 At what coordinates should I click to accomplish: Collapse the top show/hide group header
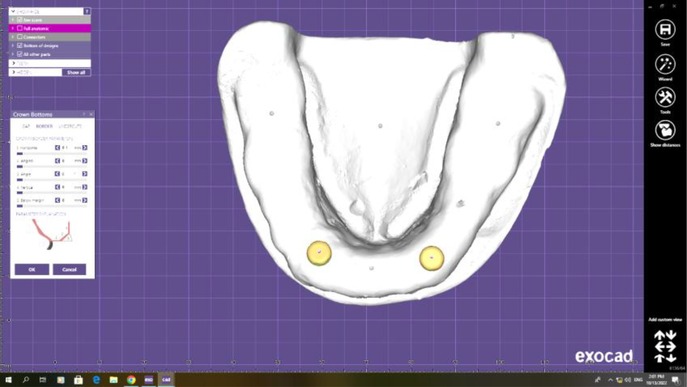pyautogui.click(x=13, y=11)
